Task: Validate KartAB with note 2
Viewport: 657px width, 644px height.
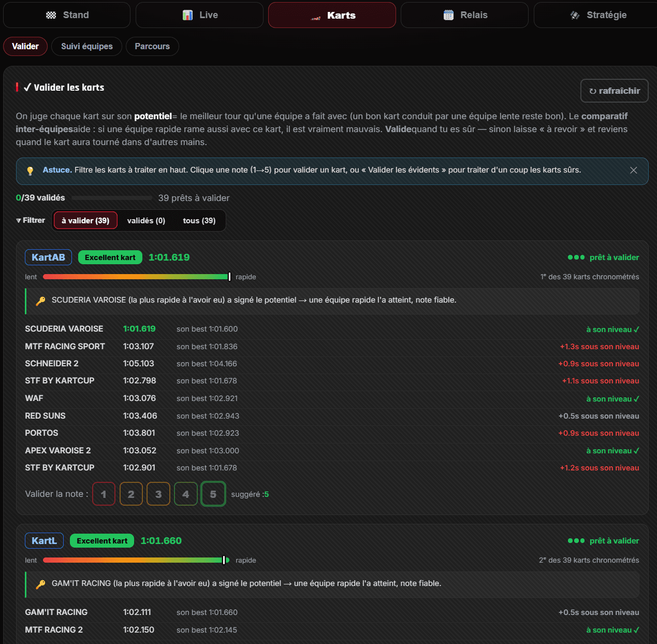Action: (x=131, y=494)
